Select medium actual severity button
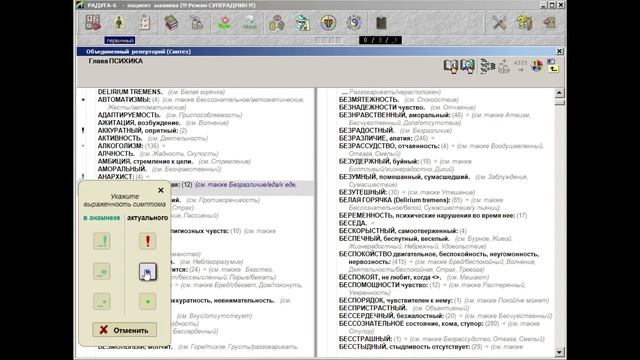640x360 pixels. [147, 271]
